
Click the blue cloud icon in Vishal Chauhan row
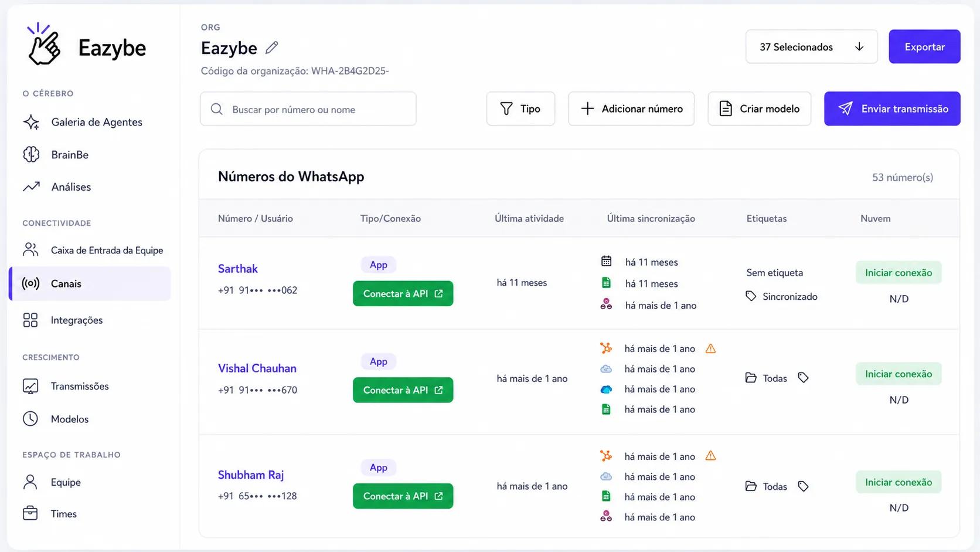coord(606,389)
